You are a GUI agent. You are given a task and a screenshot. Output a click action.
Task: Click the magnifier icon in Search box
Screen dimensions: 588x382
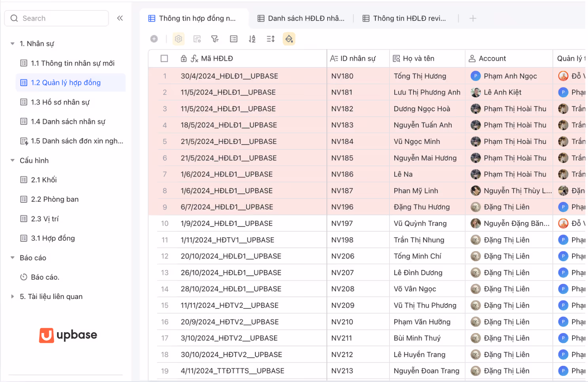14,18
